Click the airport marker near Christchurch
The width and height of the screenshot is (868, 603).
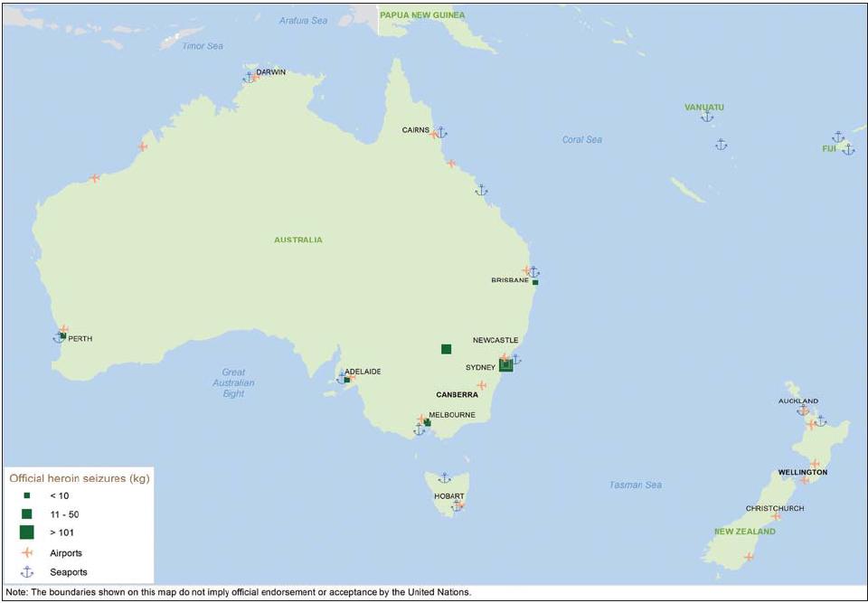tap(776, 516)
